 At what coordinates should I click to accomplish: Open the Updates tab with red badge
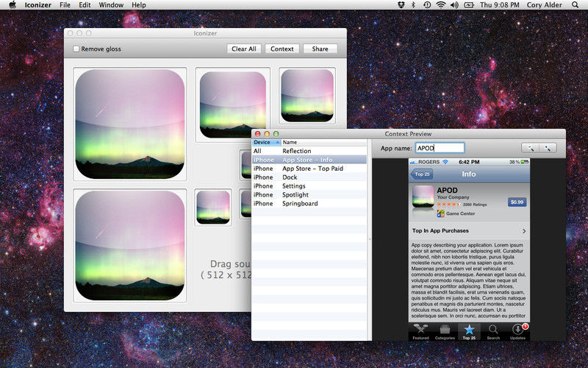(517, 332)
